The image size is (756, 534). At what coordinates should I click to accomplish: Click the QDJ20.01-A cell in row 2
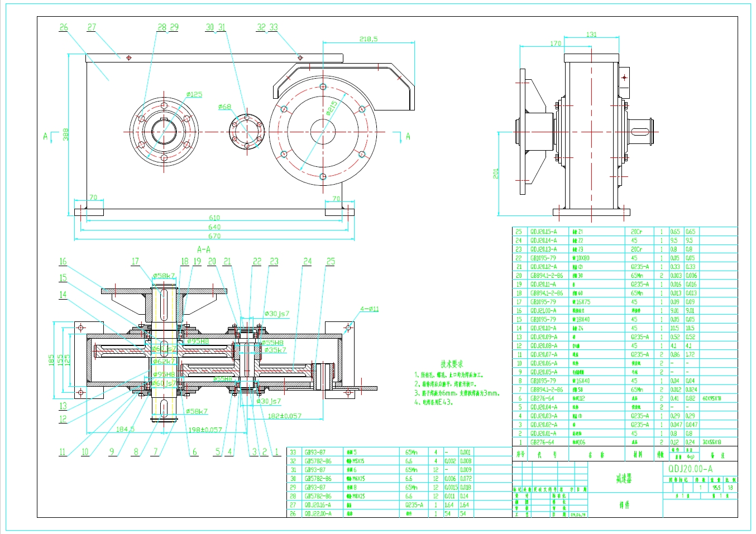(543, 434)
